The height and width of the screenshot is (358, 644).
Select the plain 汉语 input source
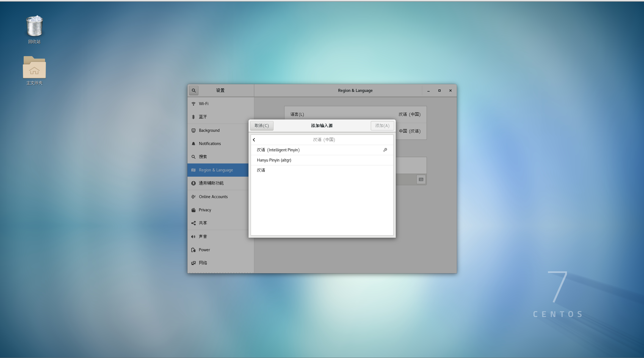(261, 170)
